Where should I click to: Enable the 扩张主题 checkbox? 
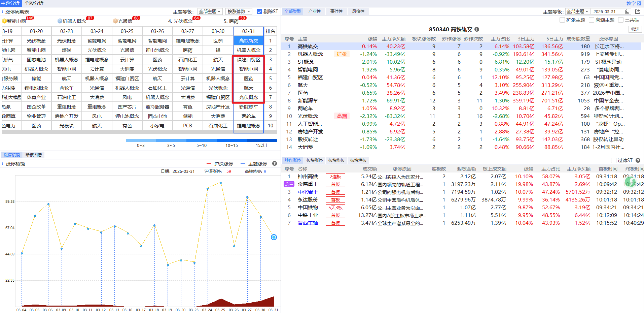click(562, 20)
